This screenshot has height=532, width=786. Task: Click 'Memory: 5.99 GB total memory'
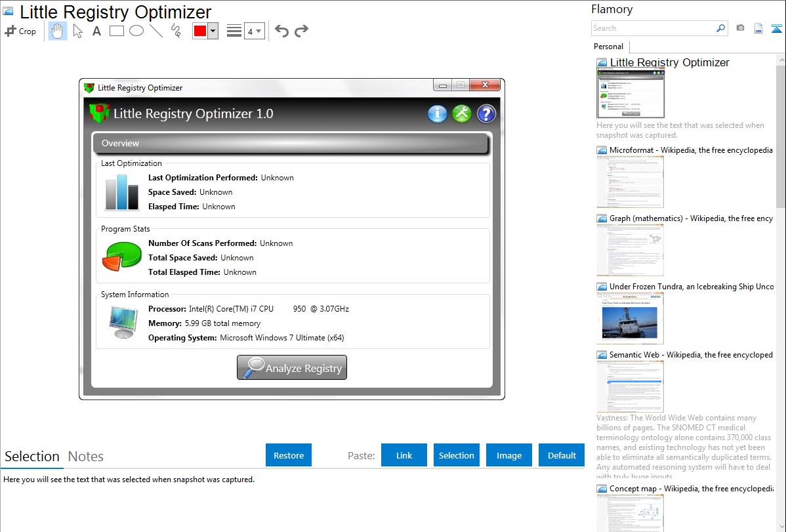click(204, 323)
